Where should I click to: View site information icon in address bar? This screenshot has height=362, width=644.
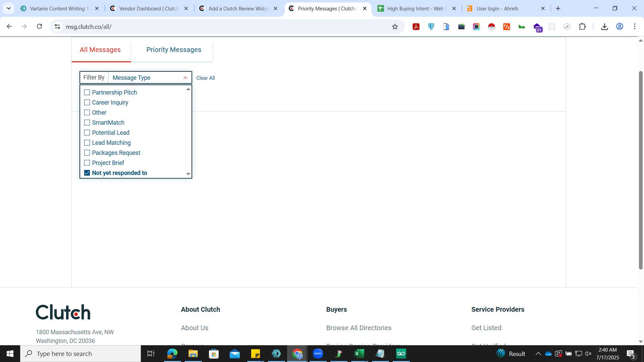click(x=57, y=26)
